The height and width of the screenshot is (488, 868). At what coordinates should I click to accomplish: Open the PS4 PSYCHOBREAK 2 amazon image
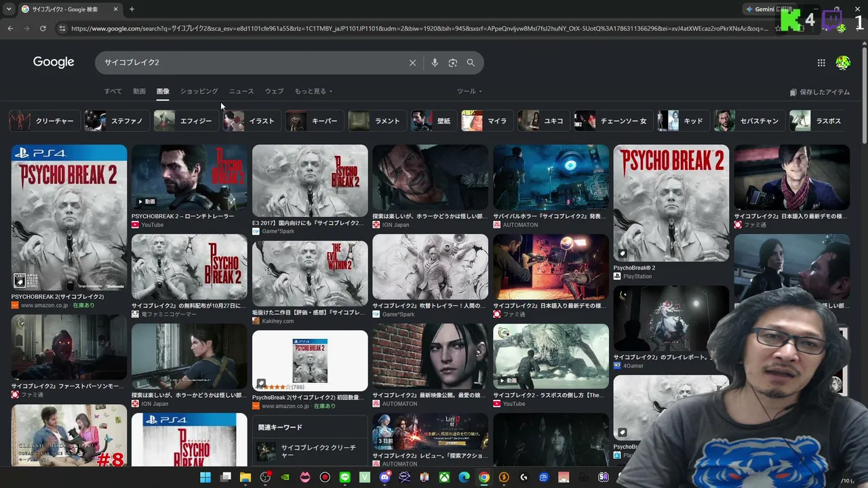tap(68, 218)
